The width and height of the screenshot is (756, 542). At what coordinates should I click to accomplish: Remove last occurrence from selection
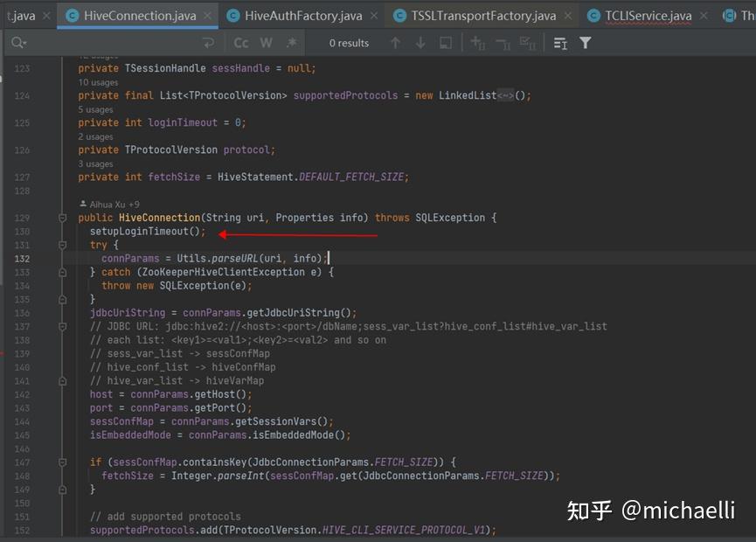tap(501, 42)
